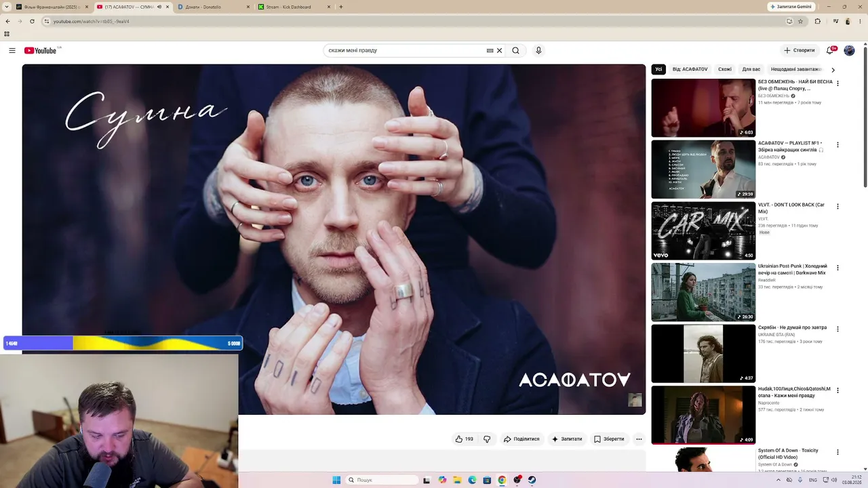The image size is (868, 488).
Task: Open the Windows Start menu
Action: pyautogui.click(x=336, y=480)
